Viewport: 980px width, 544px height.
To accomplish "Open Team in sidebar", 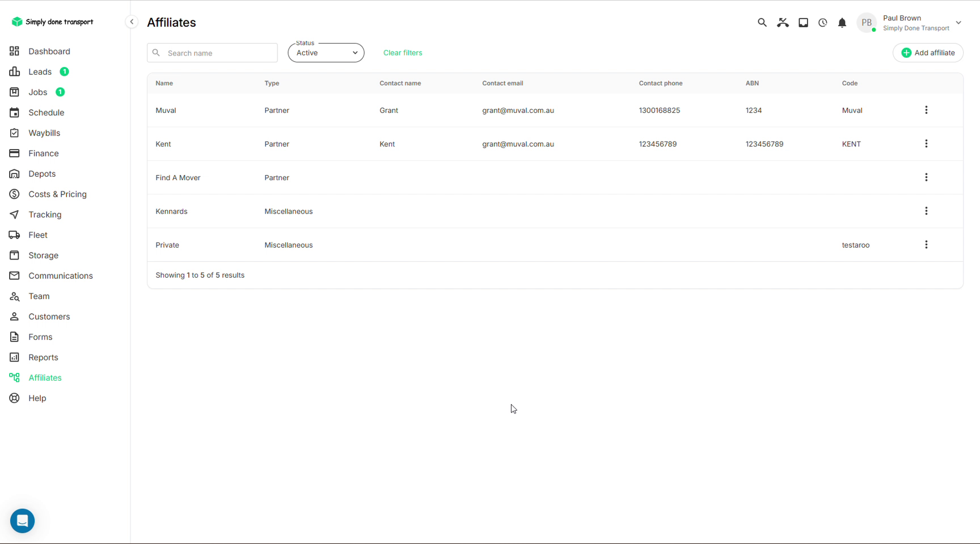I will point(39,296).
